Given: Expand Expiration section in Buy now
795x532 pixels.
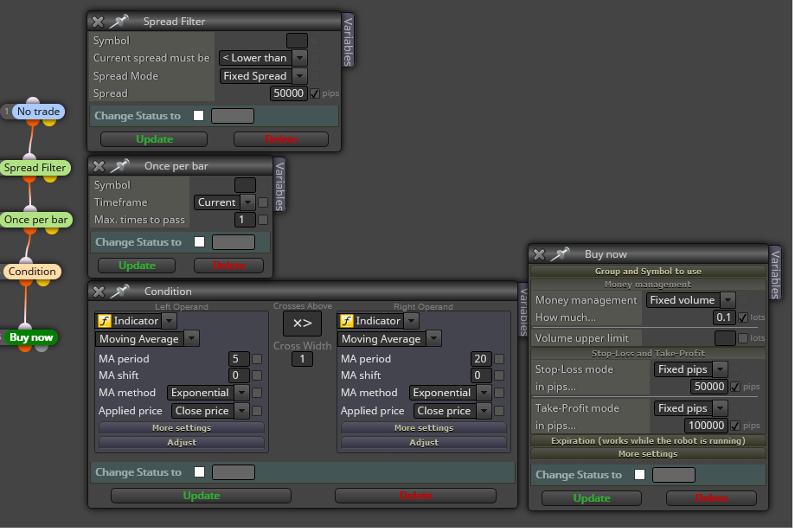Looking at the screenshot, I should (648, 441).
